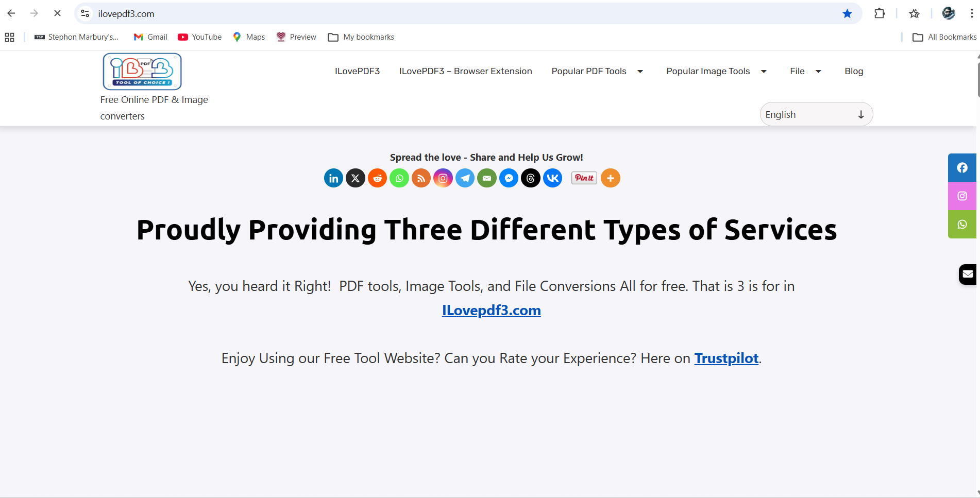
Task: Share on Threads icon
Action: (x=531, y=178)
